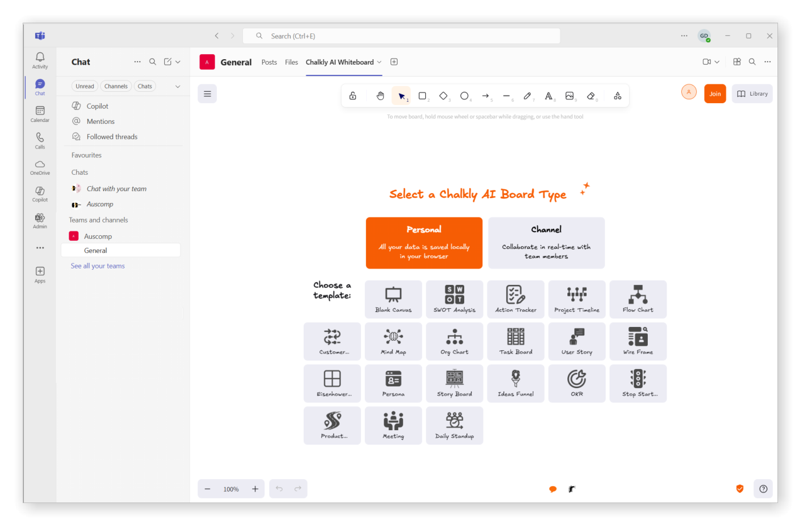The image size is (807, 532).
Task: Pick the Customer journey template
Action: click(332, 341)
